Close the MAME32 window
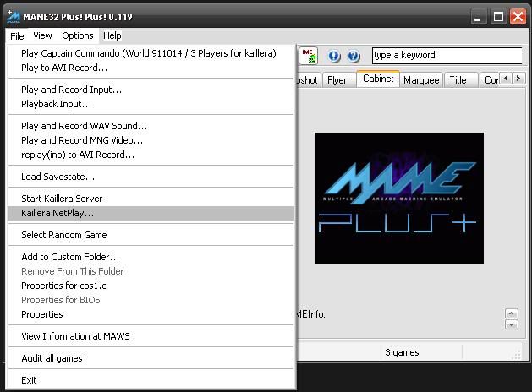This screenshot has width=532, height=392. coord(518,17)
